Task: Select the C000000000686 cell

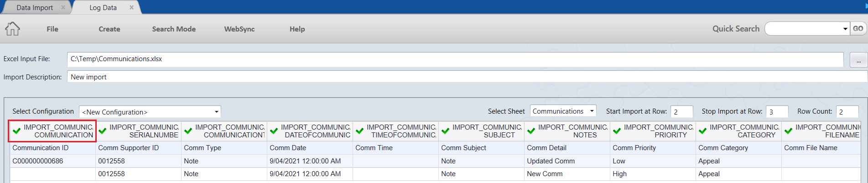Action: 52,161
